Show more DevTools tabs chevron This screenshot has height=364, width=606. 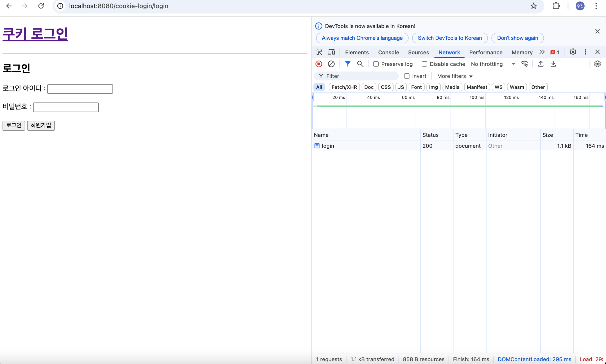click(542, 52)
